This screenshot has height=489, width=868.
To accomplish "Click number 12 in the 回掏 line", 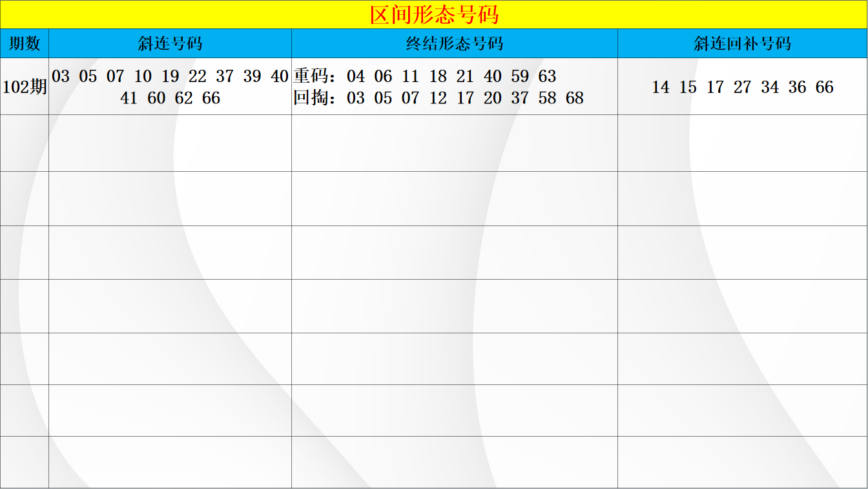I will pos(438,98).
